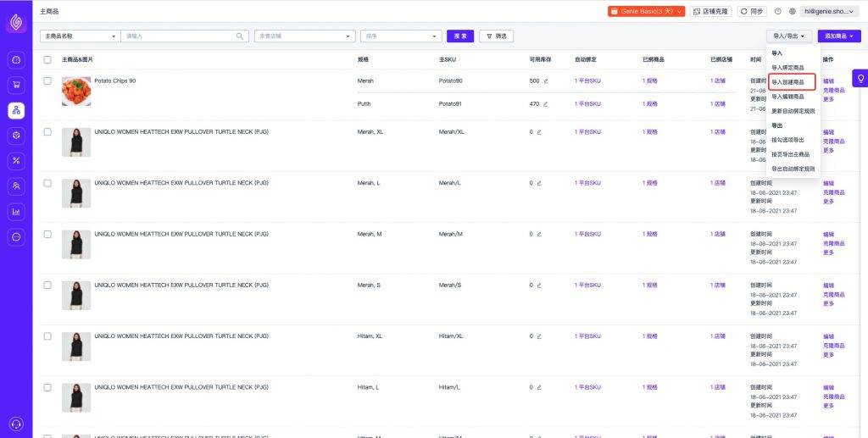The height and width of the screenshot is (438, 868).
Task: Open the Potato Chips 90 product thumbnail
Action: [x=76, y=91]
